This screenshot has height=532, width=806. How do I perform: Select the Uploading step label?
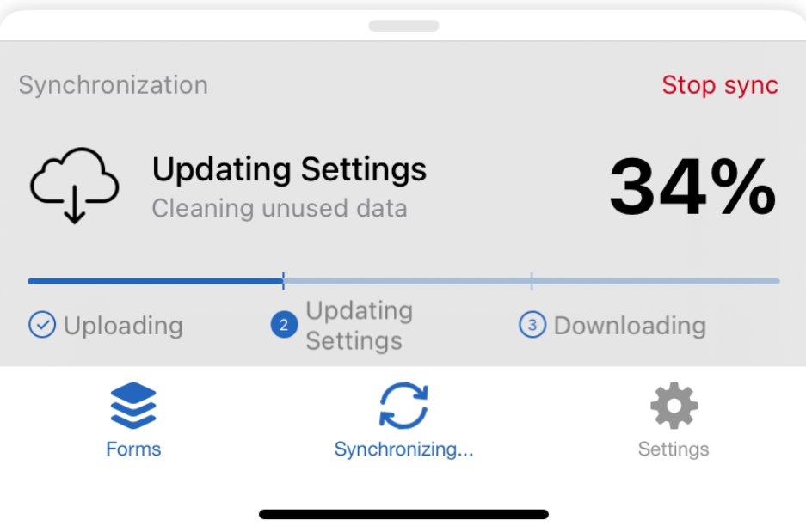(x=123, y=326)
